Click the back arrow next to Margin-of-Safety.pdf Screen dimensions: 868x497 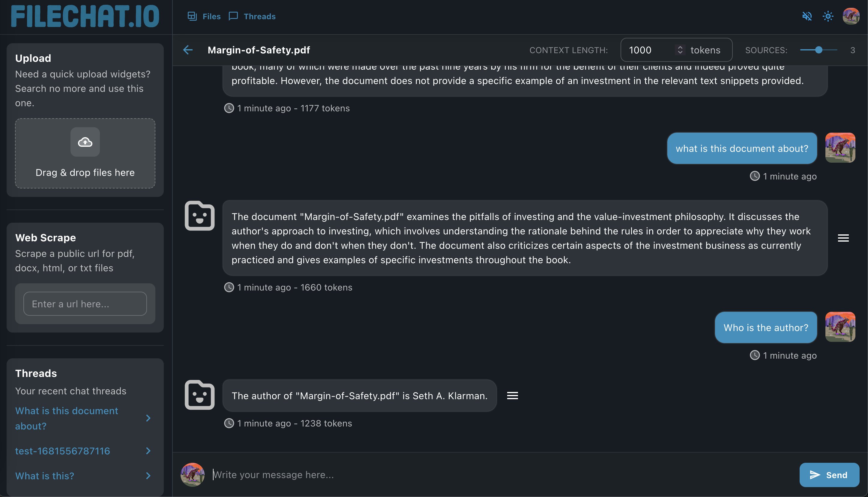[187, 50]
